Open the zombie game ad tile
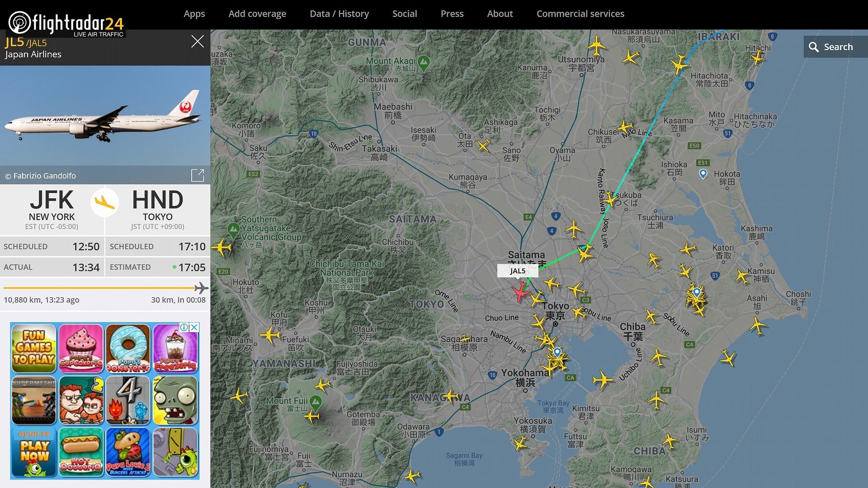The height and width of the screenshot is (488, 868). 175,400
